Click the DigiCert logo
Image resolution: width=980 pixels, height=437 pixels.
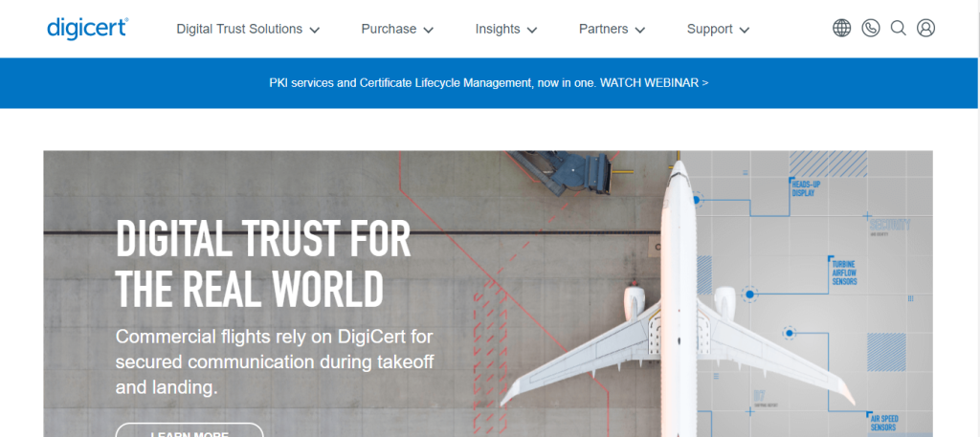click(x=87, y=29)
